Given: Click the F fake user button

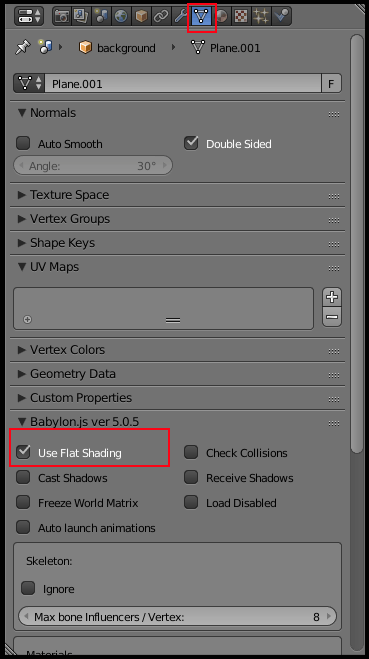Looking at the screenshot, I should tap(331, 84).
